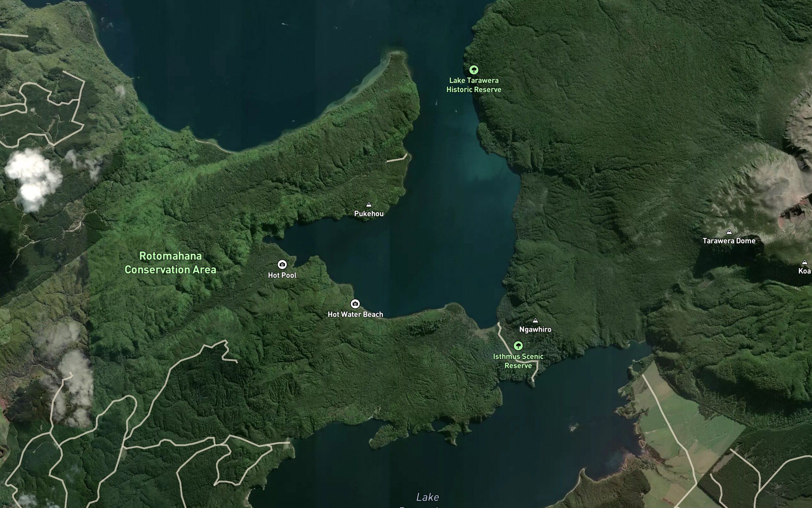Select the Hot Pool text label
The width and height of the screenshot is (812, 508).
(x=282, y=275)
